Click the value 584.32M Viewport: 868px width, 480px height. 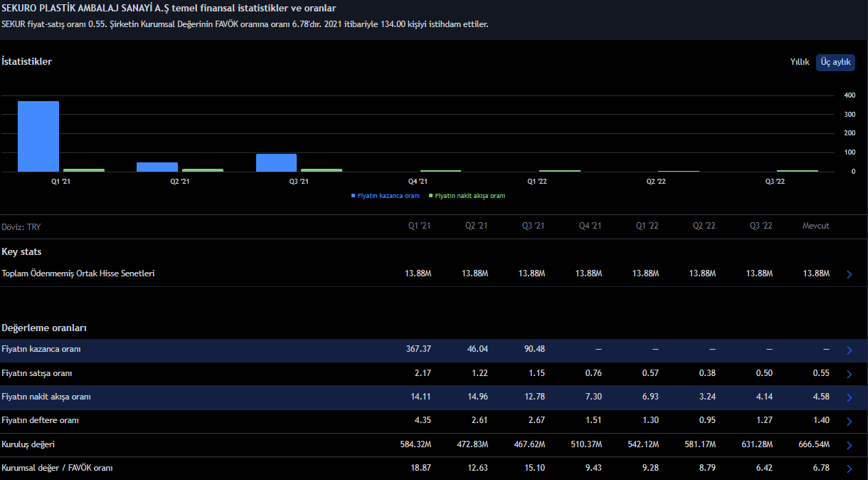click(416, 444)
